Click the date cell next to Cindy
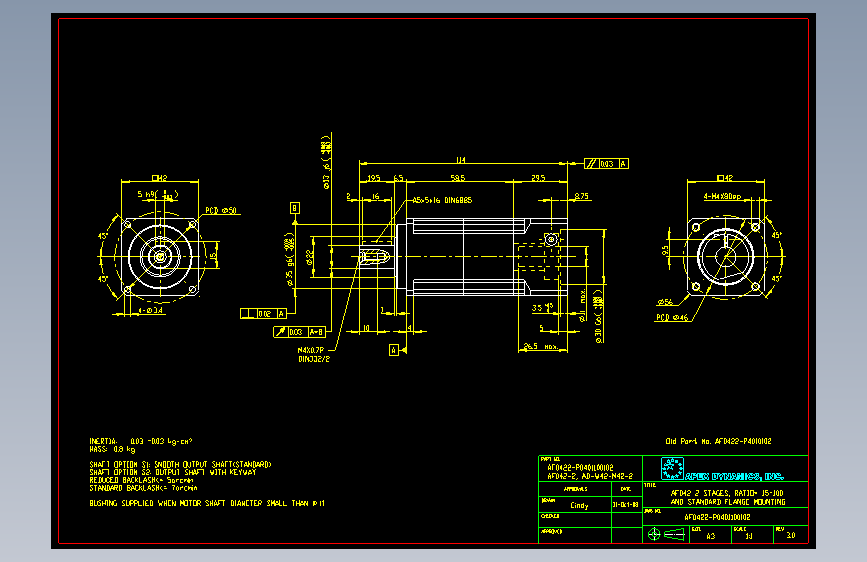 [626, 505]
